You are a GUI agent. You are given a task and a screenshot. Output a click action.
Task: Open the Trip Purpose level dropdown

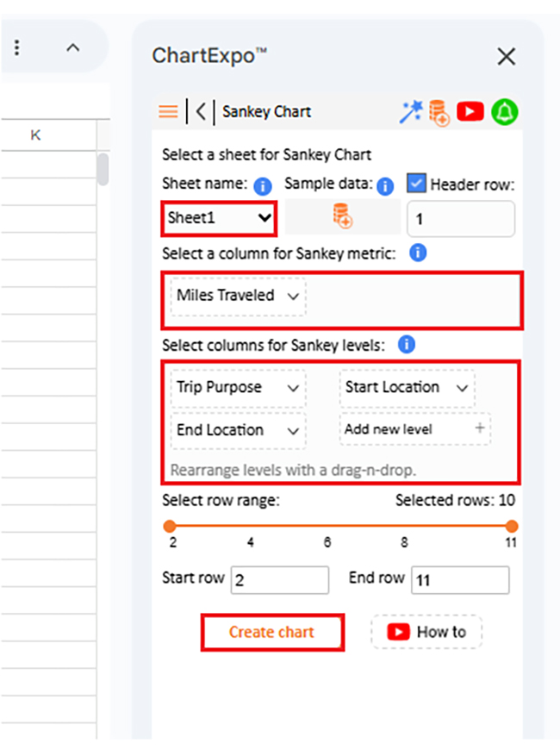coord(238,388)
